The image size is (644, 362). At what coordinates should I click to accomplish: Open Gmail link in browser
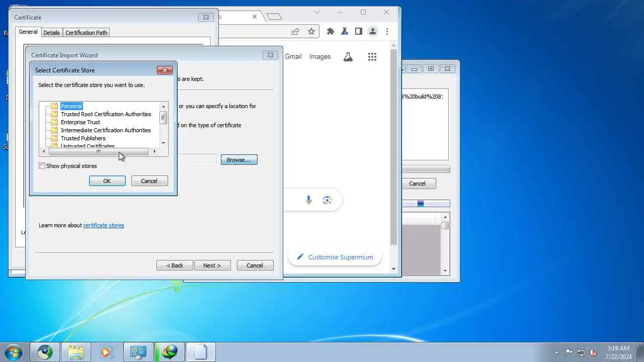point(293,57)
